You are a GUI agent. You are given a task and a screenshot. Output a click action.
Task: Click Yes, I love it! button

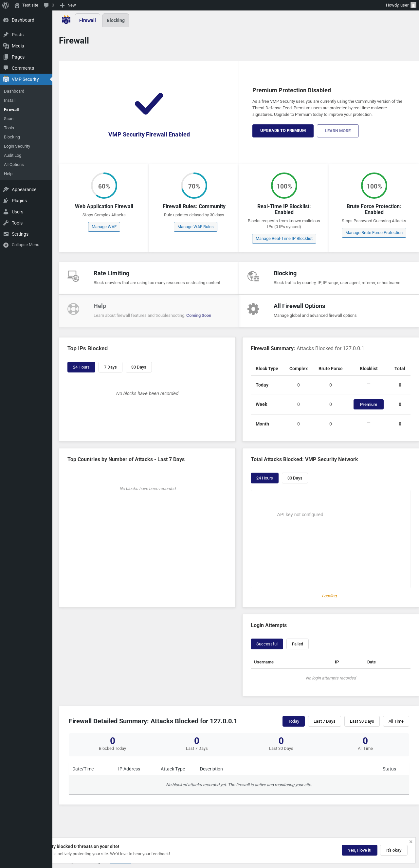pos(359,850)
